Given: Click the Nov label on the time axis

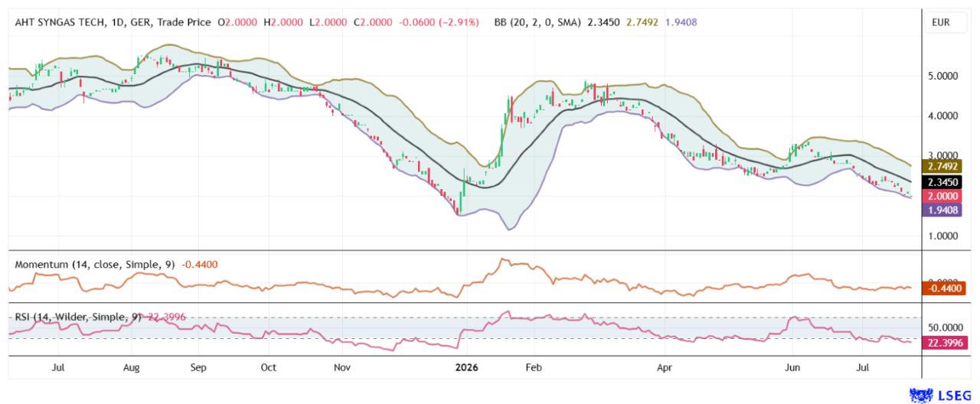Looking at the screenshot, I should tap(342, 368).
